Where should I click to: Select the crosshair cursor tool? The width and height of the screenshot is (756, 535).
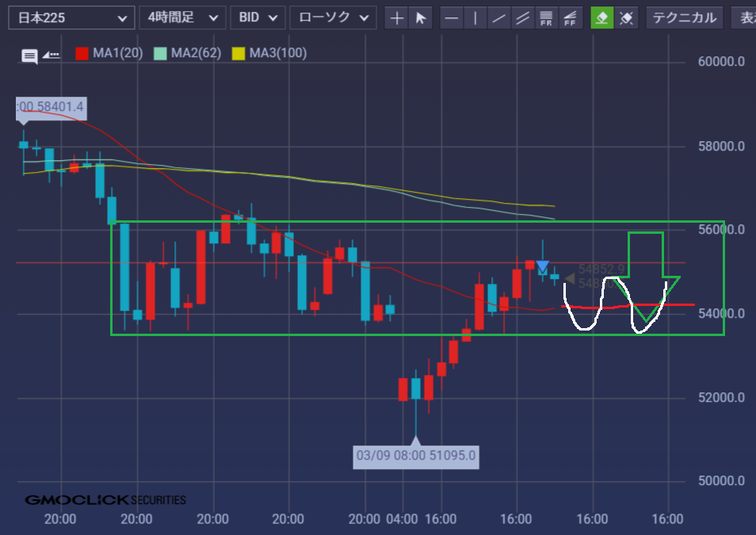tap(397, 17)
